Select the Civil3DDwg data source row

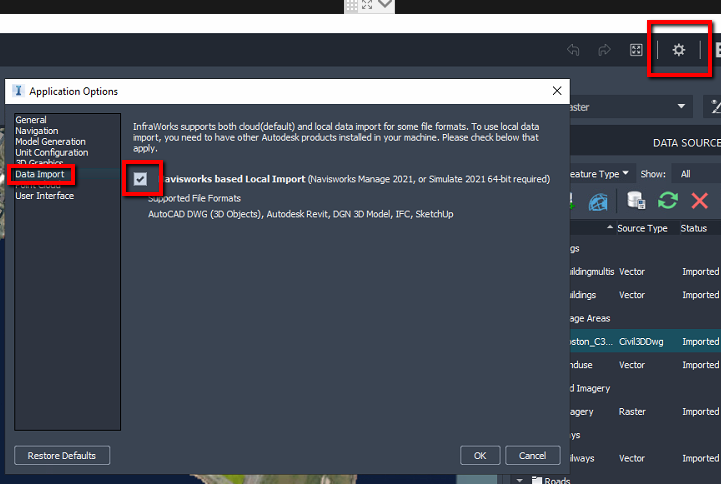click(645, 342)
